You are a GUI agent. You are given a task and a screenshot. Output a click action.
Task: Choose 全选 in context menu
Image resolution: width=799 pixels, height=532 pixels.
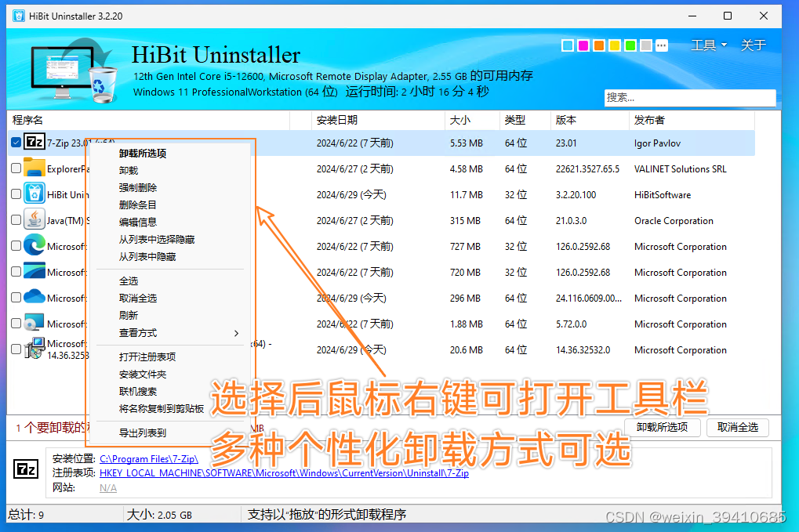click(129, 281)
